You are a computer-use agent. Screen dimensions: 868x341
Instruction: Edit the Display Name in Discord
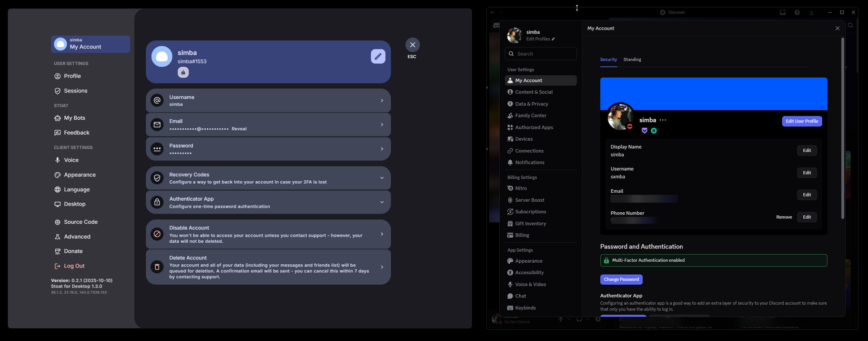pyautogui.click(x=806, y=151)
